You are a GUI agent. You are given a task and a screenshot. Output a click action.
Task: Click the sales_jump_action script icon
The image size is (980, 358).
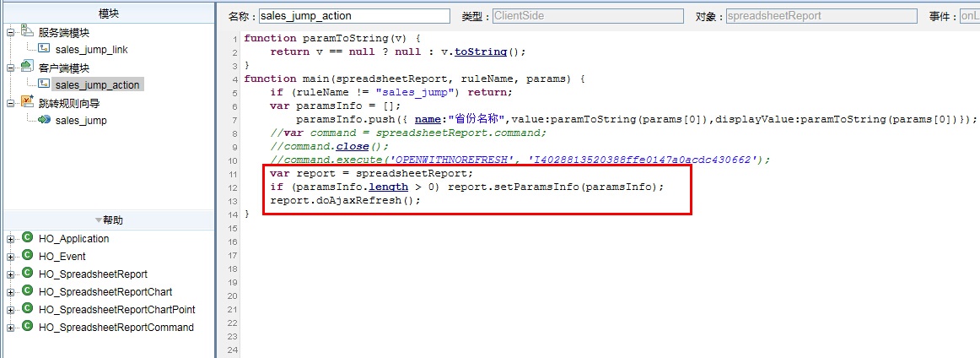click(x=44, y=84)
